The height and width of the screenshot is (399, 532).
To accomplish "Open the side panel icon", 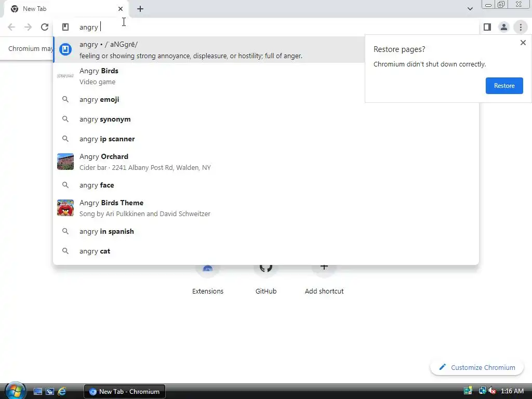I will [x=487, y=27].
